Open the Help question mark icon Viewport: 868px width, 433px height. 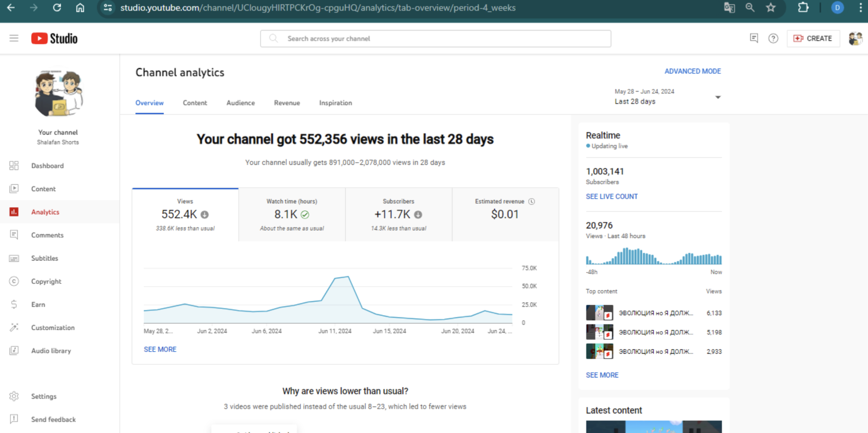coord(773,38)
